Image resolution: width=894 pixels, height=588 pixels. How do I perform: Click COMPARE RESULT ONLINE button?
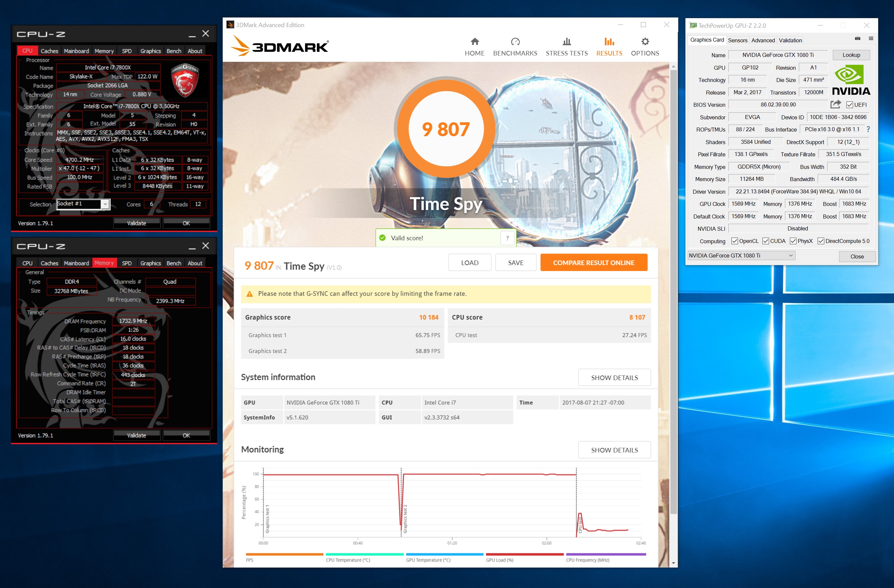click(594, 263)
